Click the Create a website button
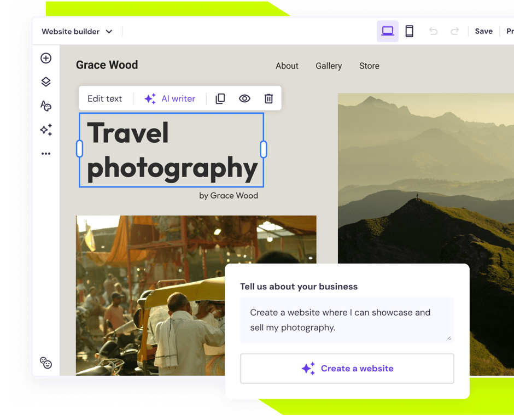 point(347,368)
